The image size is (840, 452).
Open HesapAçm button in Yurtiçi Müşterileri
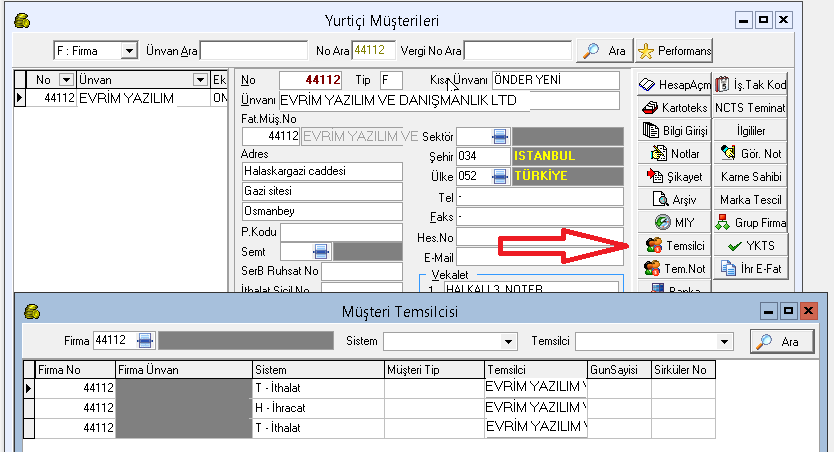pos(674,85)
